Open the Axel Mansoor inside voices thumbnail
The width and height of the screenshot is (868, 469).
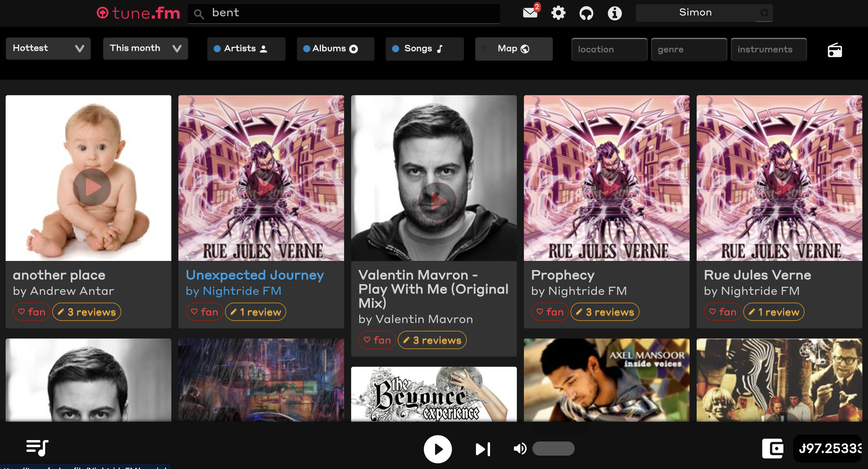pyautogui.click(x=607, y=380)
